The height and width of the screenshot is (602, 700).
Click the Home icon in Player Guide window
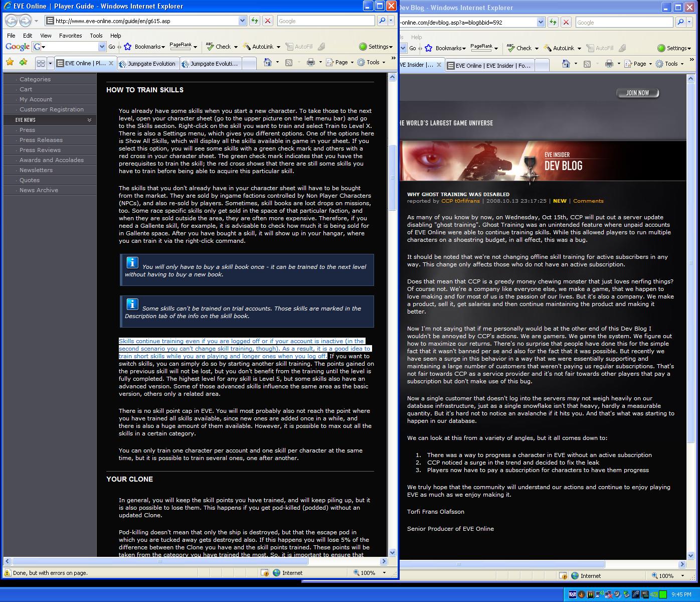[268, 62]
